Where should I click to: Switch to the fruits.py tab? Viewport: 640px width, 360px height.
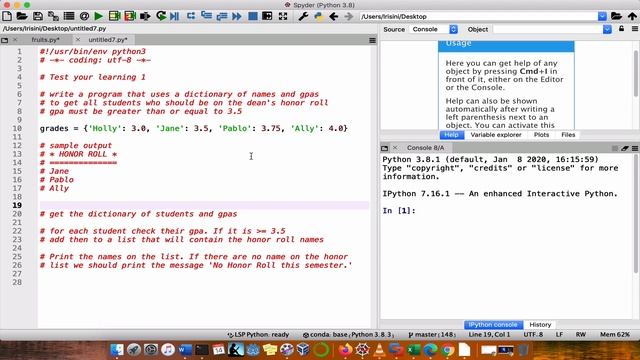coord(45,40)
